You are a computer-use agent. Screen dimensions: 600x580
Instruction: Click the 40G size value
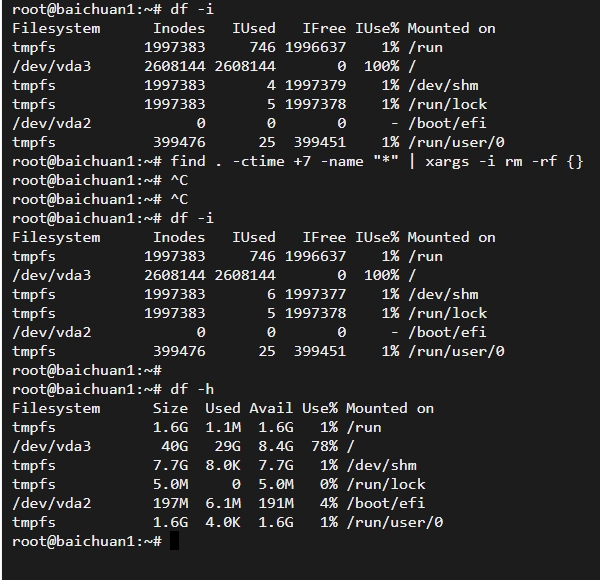coord(174,446)
